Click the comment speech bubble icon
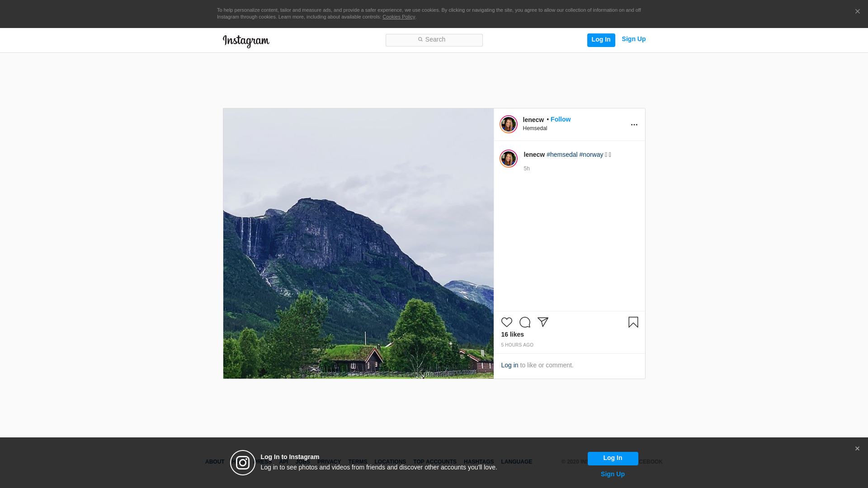 click(524, 322)
